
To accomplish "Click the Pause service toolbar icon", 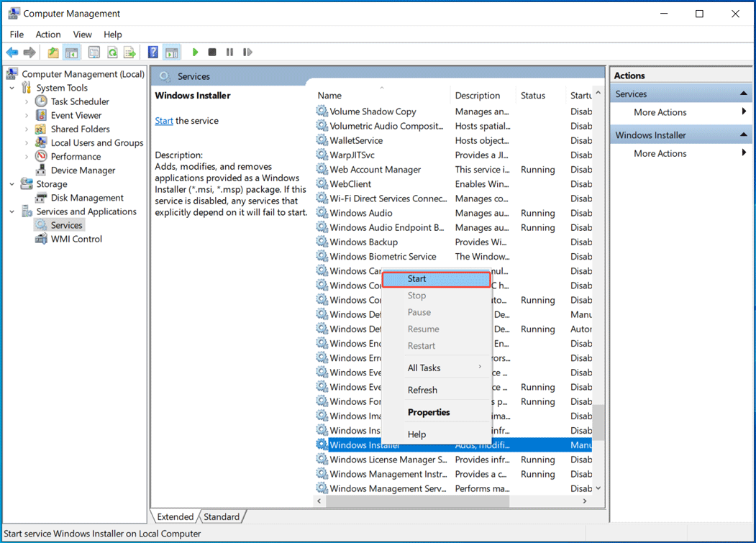I will [229, 52].
